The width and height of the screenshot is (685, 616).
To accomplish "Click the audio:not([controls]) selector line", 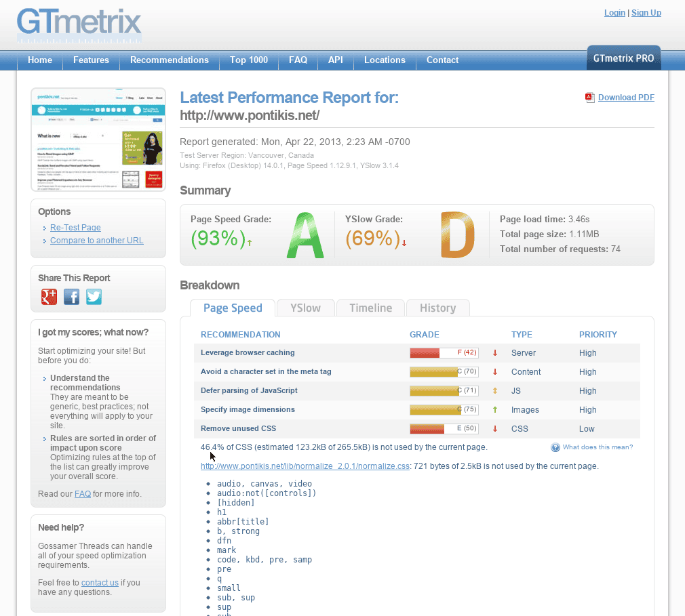I will [x=267, y=493].
